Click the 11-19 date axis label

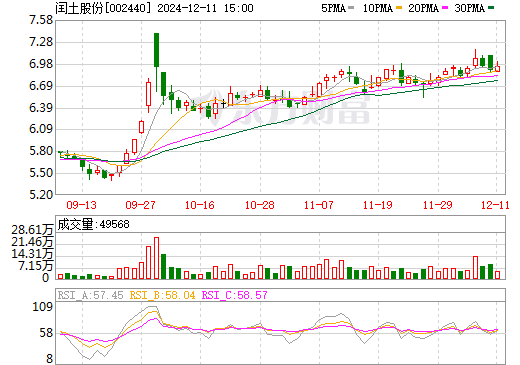(x=377, y=205)
